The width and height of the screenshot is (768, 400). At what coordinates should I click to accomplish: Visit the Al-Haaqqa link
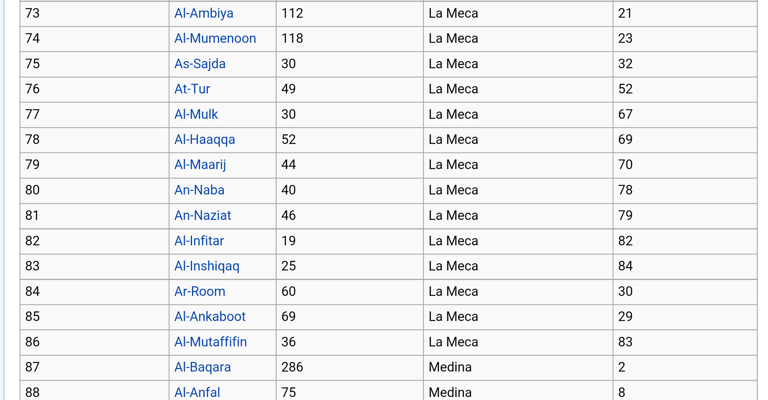coord(205,140)
